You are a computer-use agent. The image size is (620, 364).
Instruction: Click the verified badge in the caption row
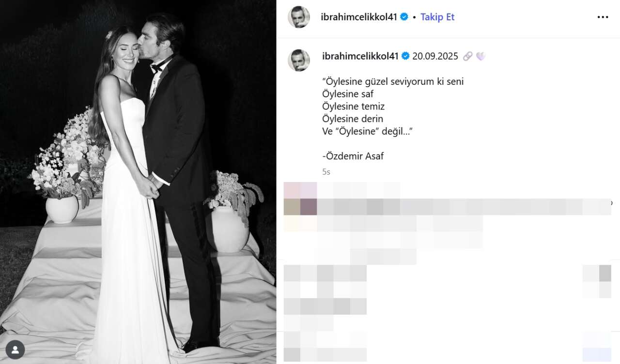point(405,56)
